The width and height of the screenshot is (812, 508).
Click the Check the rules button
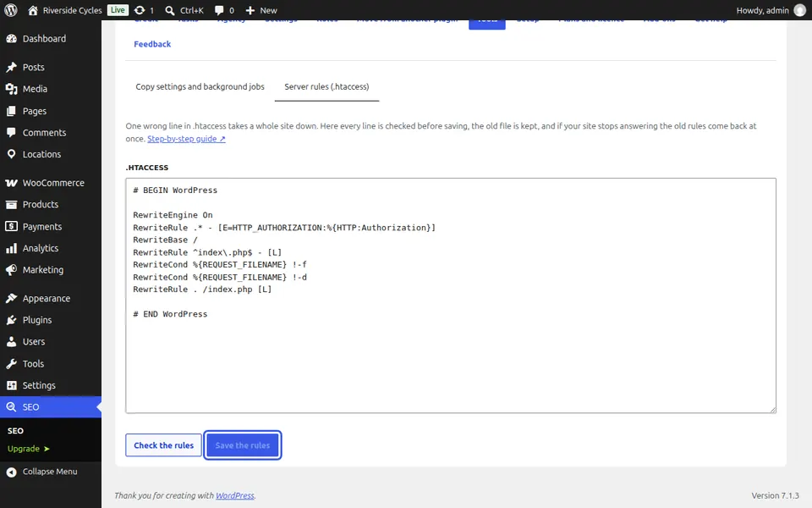[x=163, y=445]
